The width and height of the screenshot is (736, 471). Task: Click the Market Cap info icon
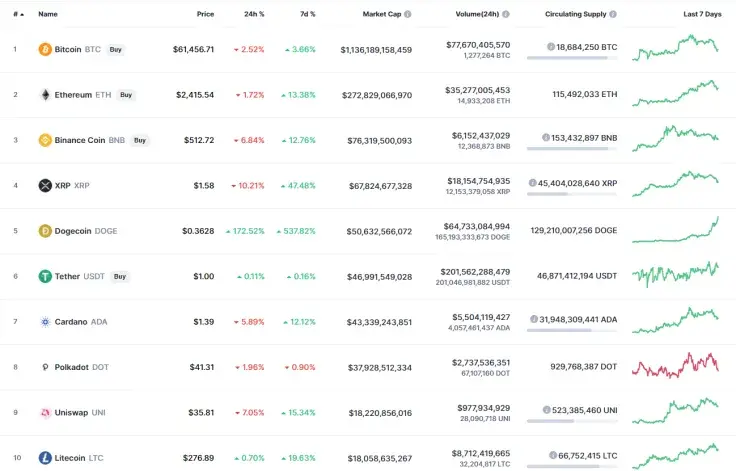pyautogui.click(x=408, y=15)
